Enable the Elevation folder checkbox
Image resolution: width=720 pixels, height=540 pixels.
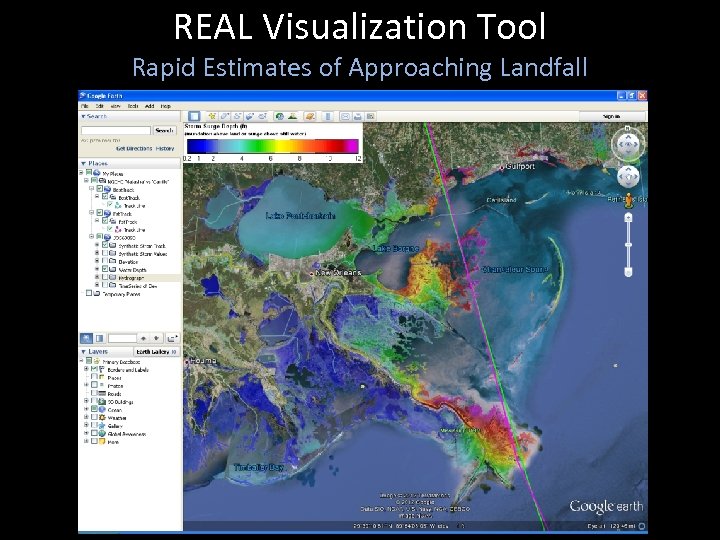click(x=105, y=261)
